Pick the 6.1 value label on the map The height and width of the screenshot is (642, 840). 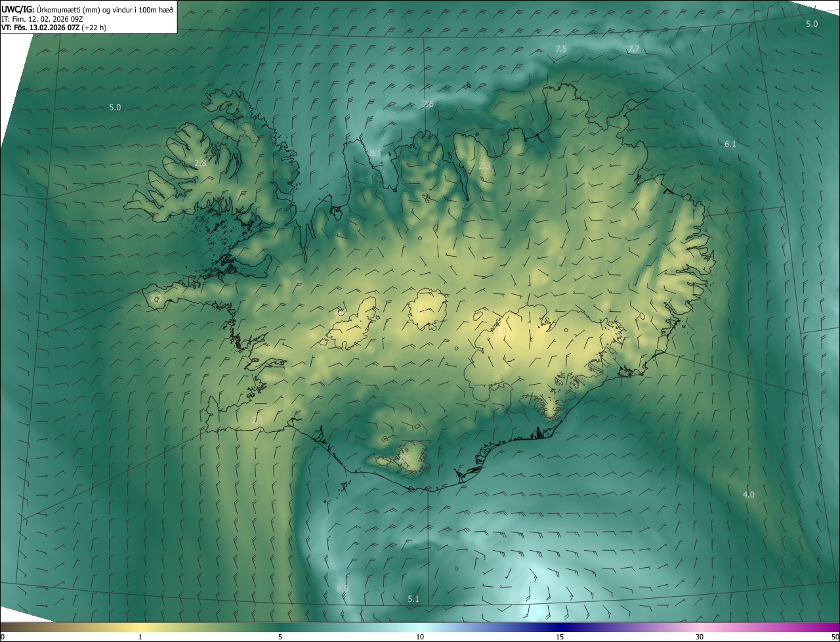pos(730,144)
